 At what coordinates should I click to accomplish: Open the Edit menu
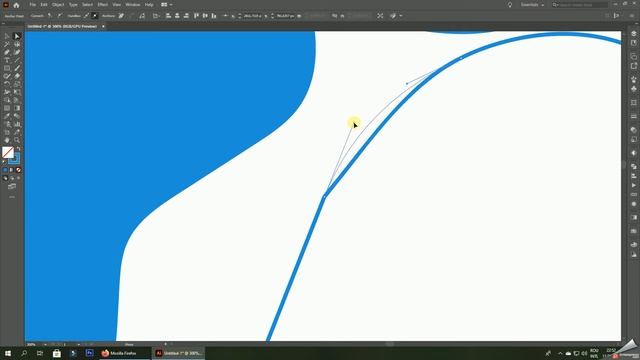pyautogui.click(x=44, y=5)
